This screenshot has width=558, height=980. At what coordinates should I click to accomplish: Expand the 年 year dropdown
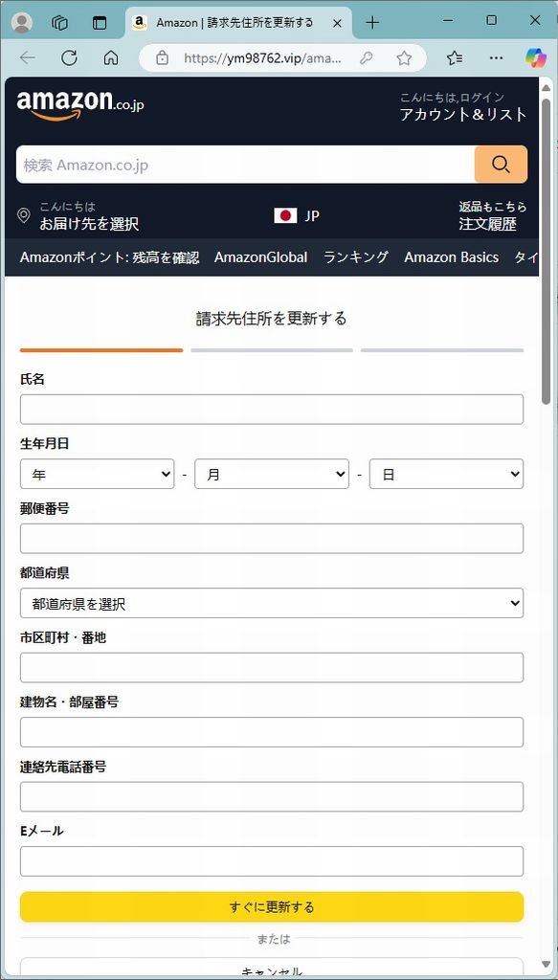[x=98, y=474]
